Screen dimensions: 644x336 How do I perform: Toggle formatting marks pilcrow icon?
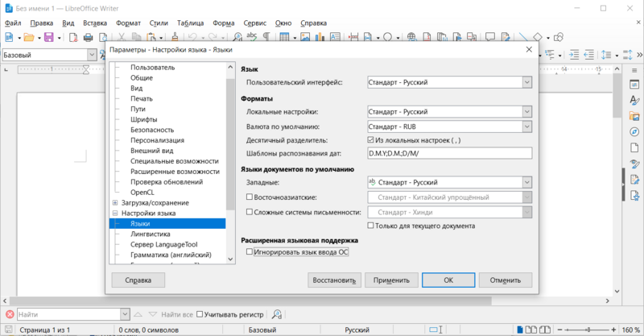[266, 37]
